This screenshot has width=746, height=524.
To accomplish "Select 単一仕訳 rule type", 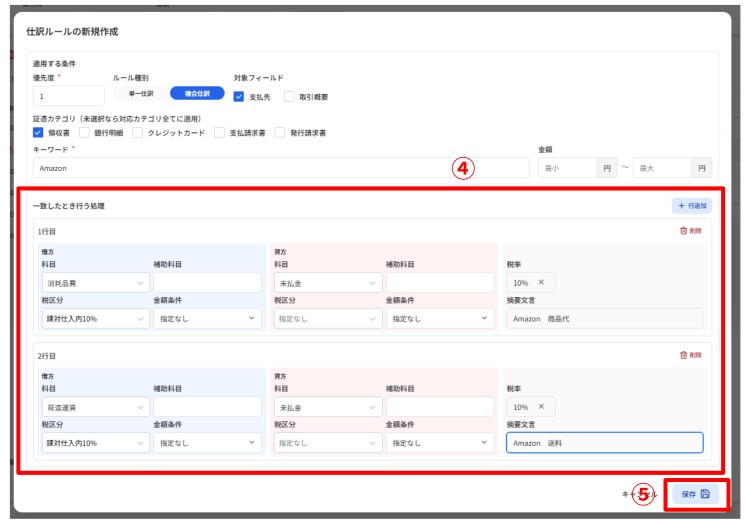I will pyautogui.click(x=141, y=93).
